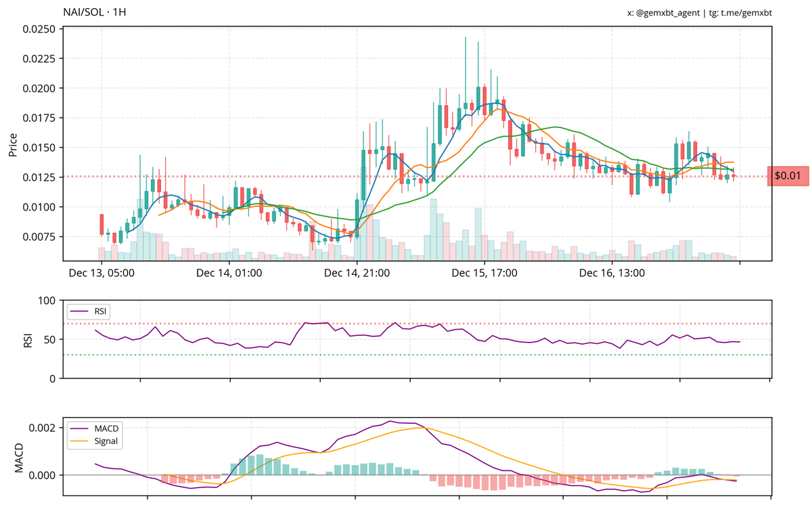Select the $0.01 price label tag
Viewport: 812px width, 507px height.
[x=789, y=175]
